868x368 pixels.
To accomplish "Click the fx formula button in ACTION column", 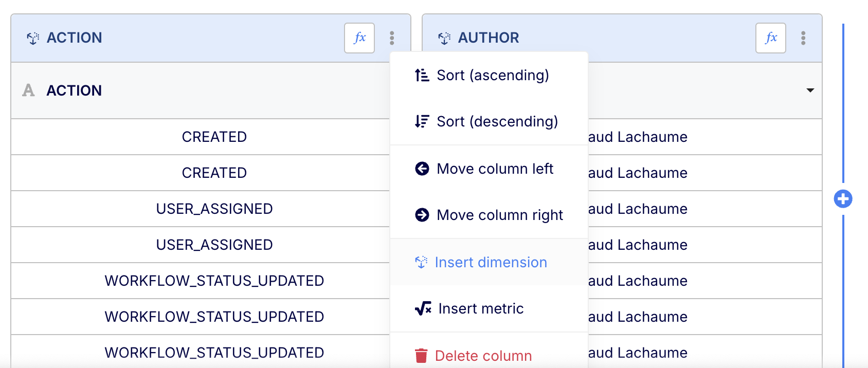I will click(359, 38).
